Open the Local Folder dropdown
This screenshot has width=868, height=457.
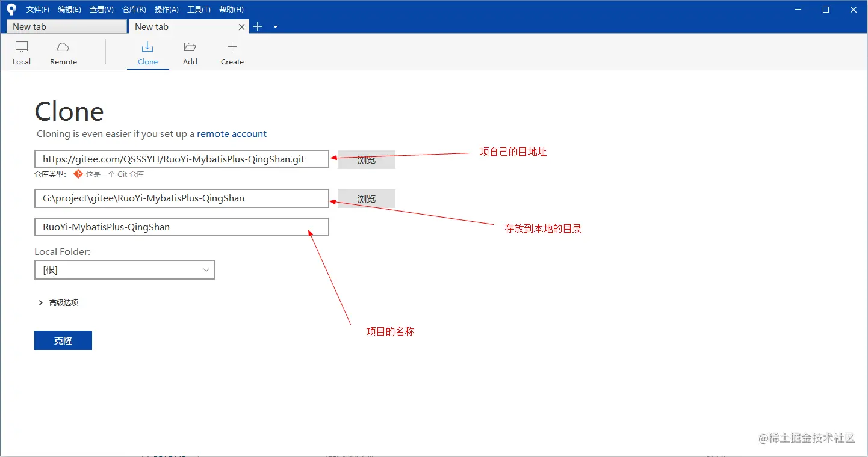pyautogui.click(x=125, y=270)
